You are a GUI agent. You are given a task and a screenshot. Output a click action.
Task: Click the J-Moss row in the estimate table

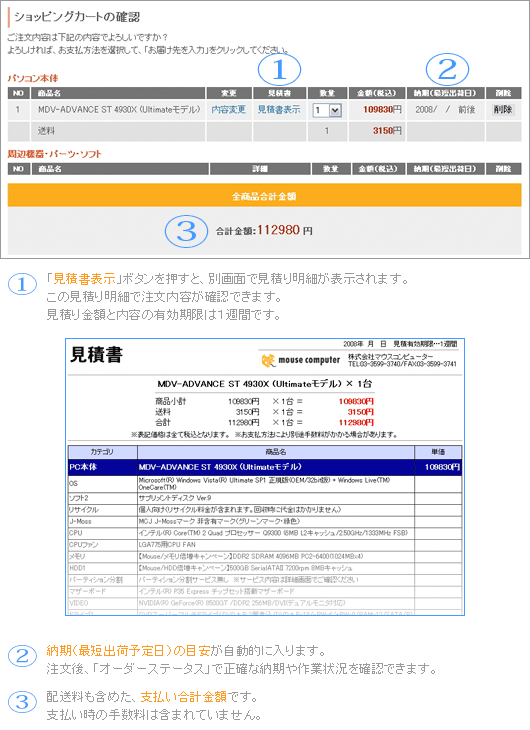pyautogui.click(x=265, y=521)
